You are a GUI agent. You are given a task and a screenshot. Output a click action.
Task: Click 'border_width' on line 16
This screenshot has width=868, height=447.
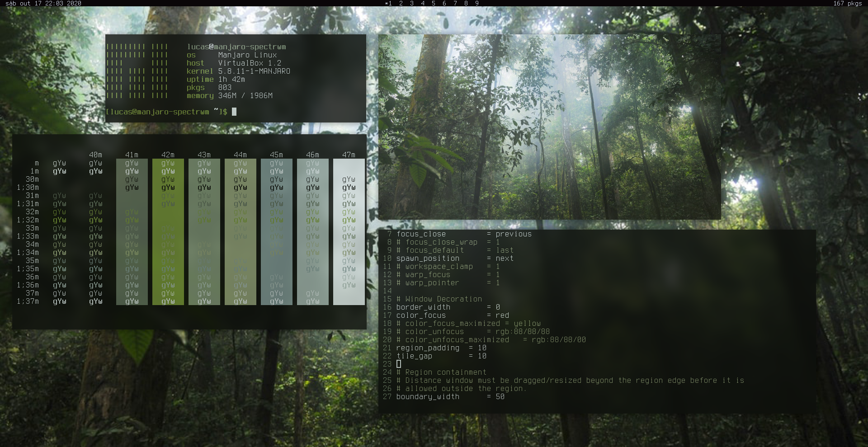tap(423, 307)
